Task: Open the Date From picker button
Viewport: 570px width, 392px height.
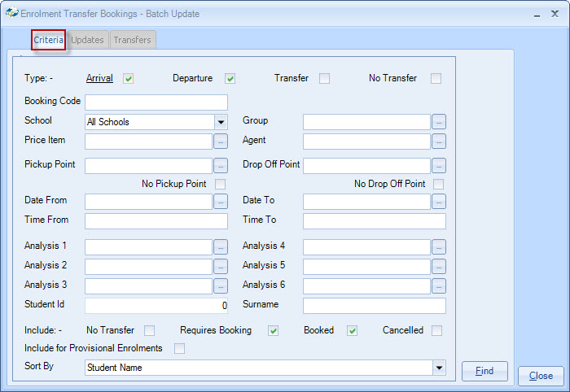Action: pyautogui.click(x=221, y=202)
